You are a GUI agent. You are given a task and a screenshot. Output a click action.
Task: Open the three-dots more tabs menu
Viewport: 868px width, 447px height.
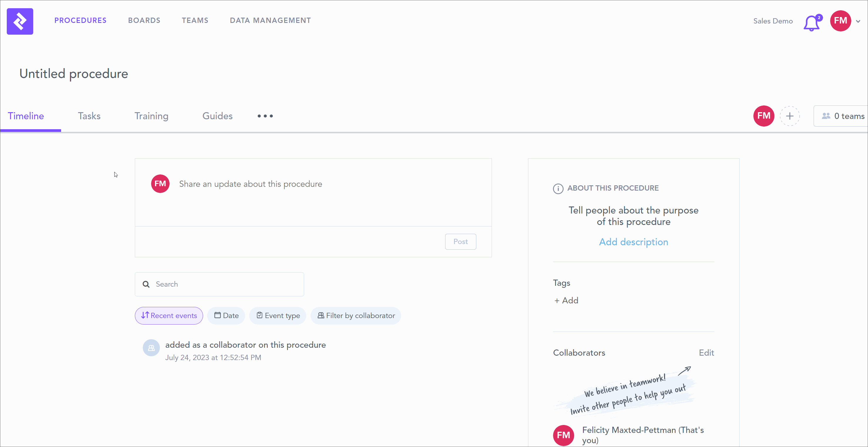(x=265, y=116)
